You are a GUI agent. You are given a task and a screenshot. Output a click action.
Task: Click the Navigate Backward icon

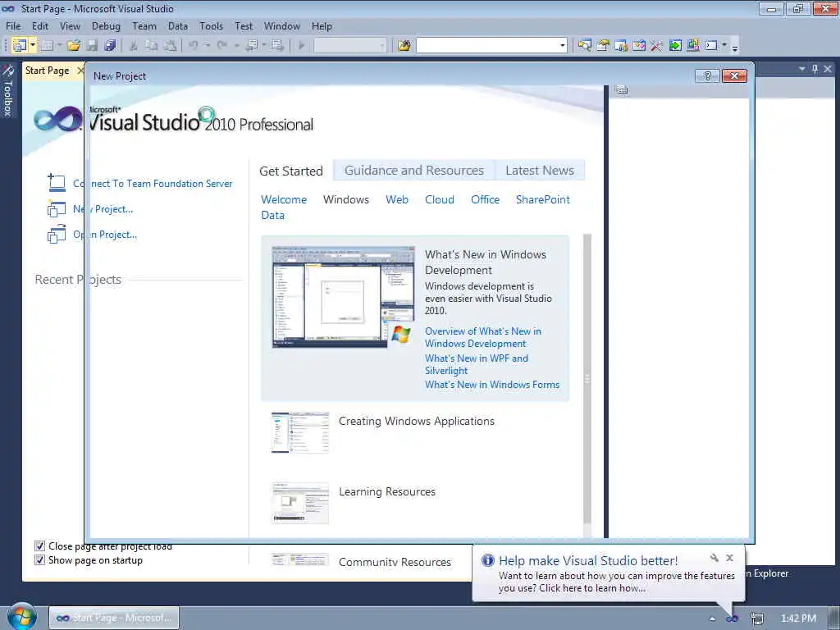tap(252, 46)
